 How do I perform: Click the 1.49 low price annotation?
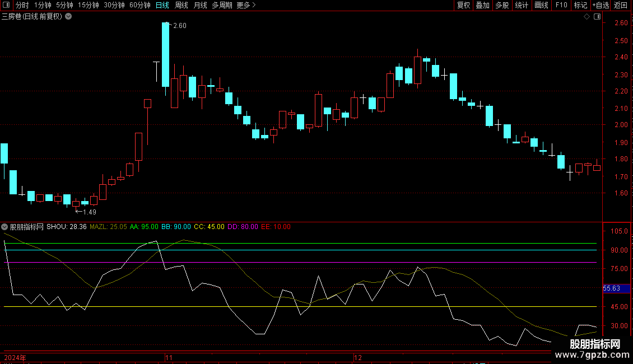point(90,212)
